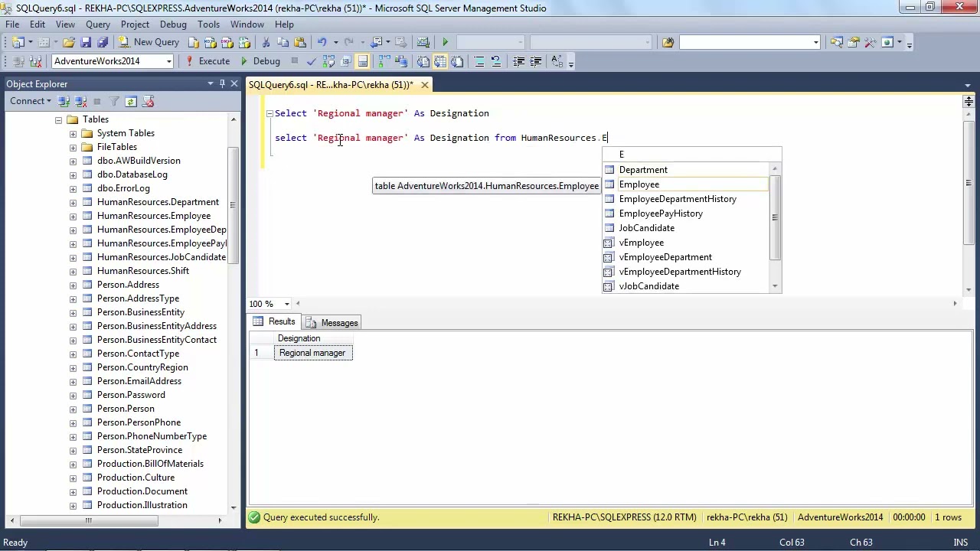Click the Increase Indent icon
Image resolution: width=980 pixels, height=551 pixels.
point(536,61)
